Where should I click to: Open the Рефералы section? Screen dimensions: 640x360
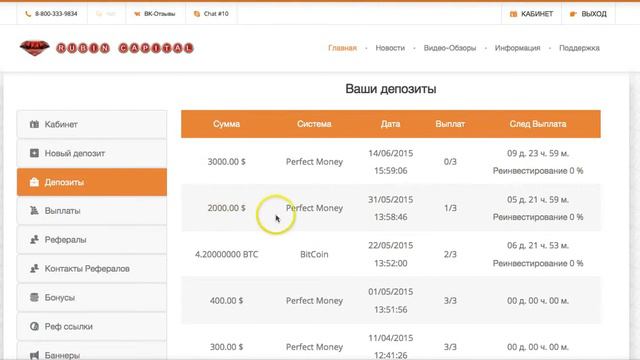[x=92, y=240]
